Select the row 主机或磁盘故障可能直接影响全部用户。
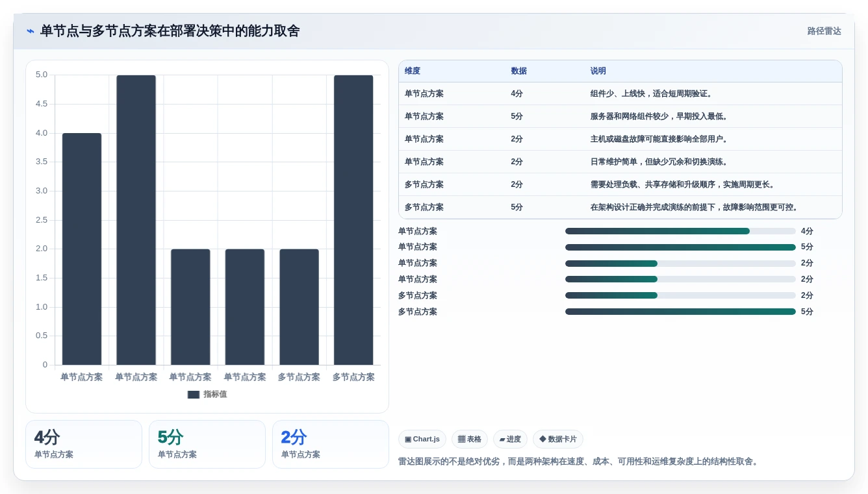Screen dimensions: 868x494 click(620, 140)
